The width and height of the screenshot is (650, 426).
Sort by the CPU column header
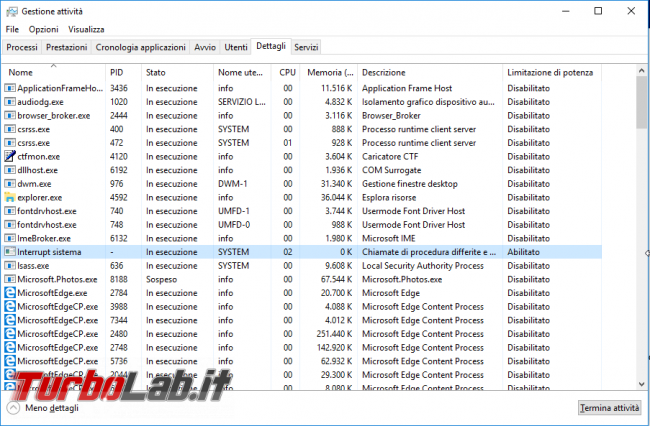point(286,72)
